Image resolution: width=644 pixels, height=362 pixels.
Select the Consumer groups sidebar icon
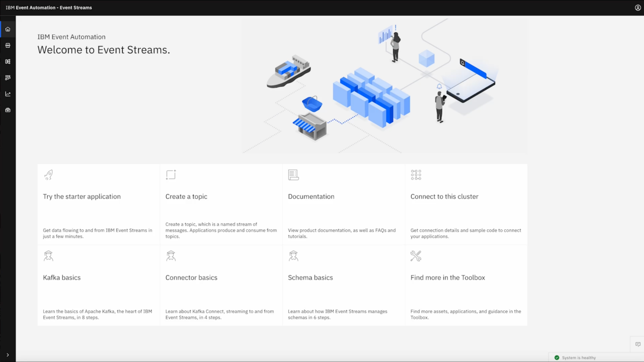[8, 77]
